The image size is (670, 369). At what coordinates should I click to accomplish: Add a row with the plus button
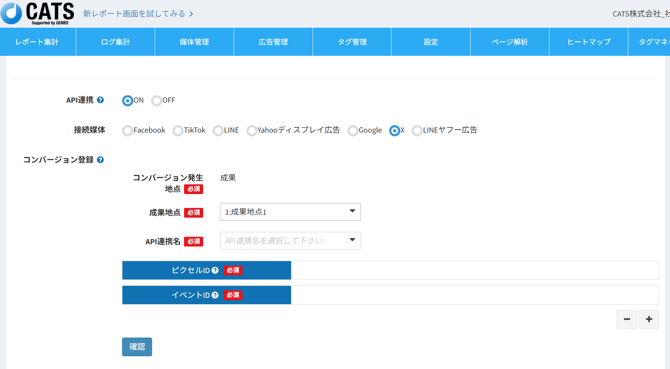(x=649, y=319)
